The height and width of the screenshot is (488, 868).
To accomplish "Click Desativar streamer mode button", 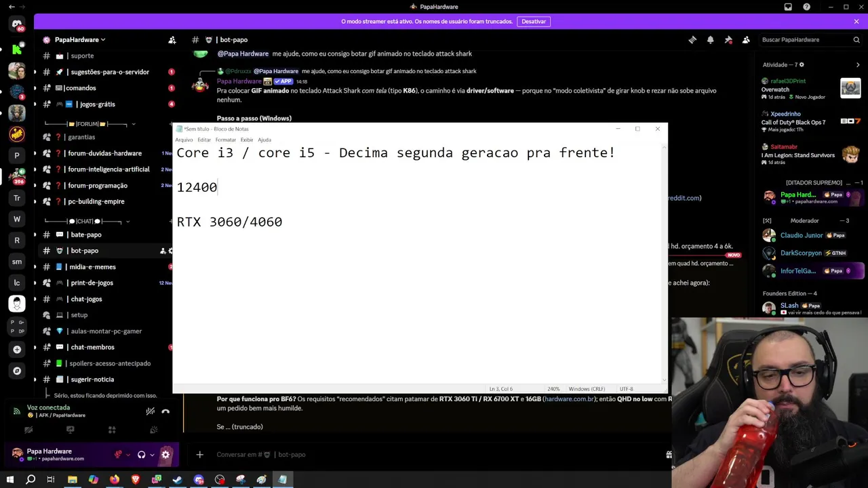I will pyautogui.click(x=534, y=22).
